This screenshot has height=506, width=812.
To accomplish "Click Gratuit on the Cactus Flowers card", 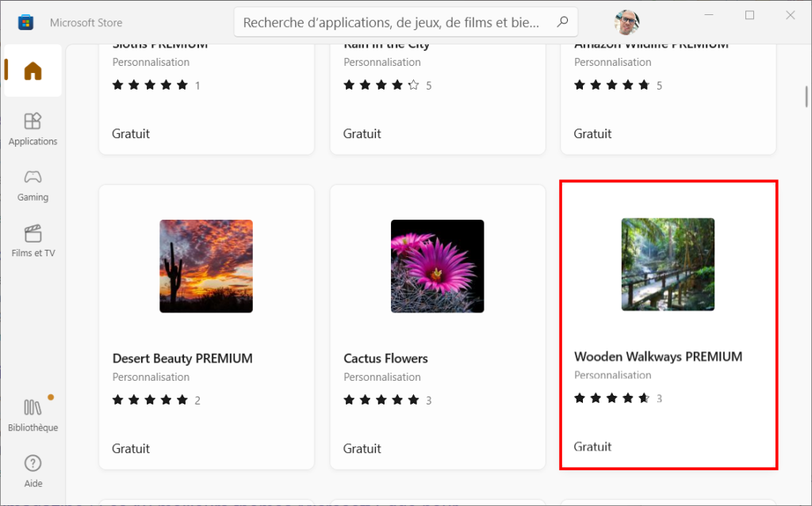I will coord(362,449).
